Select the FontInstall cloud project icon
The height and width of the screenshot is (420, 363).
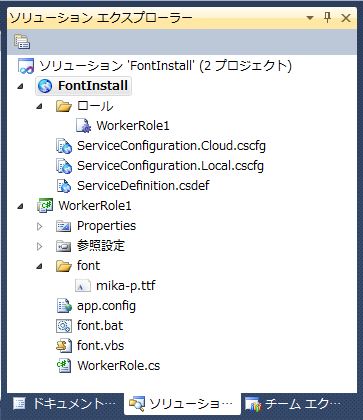[45, 86]
